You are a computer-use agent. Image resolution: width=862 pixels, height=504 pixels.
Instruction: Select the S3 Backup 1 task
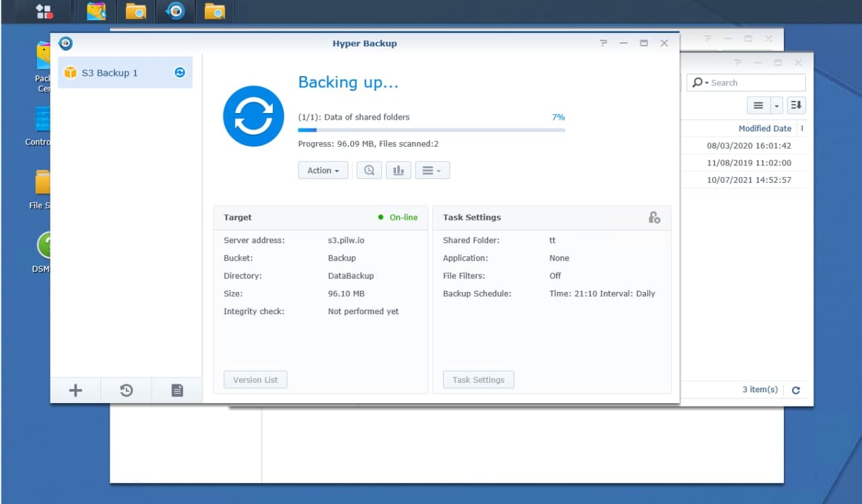coord(125,73)
